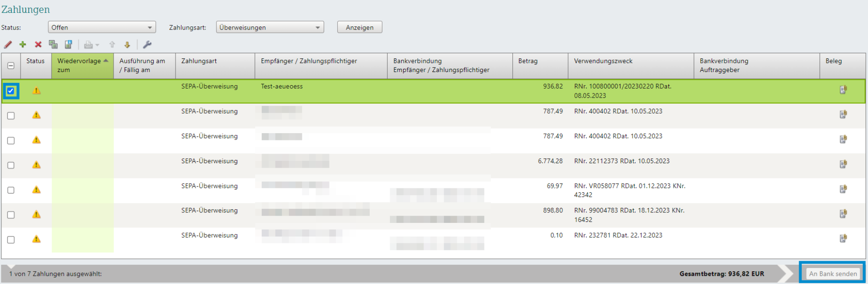Uncheck the Test-aeueoess payment checkbox
This screenshot has height=284, width=868.
click(x=11, y=91)
